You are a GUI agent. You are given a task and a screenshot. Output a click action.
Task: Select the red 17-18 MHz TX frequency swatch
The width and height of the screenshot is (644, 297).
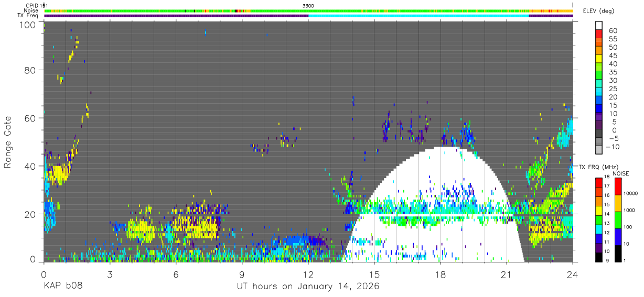coord(598,182)
